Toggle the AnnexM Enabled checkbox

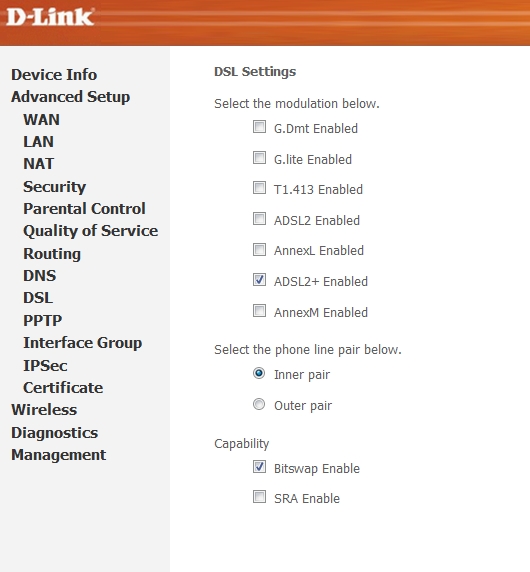259,311
